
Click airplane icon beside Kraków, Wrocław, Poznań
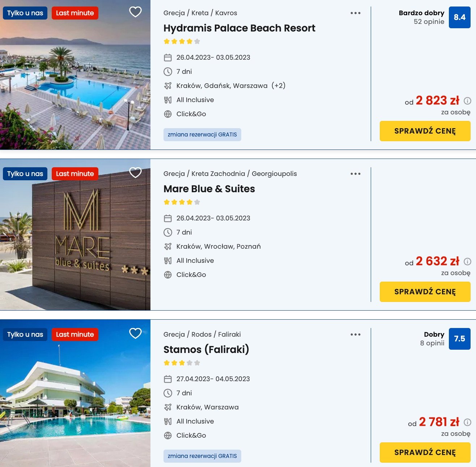(168, 247)
